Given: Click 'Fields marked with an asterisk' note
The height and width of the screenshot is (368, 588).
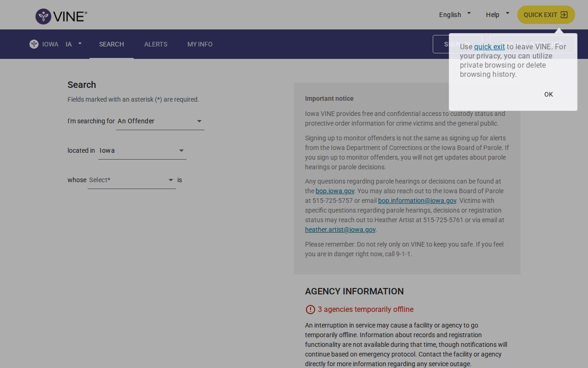Looking at the screenshot, I should click(133, 99).
